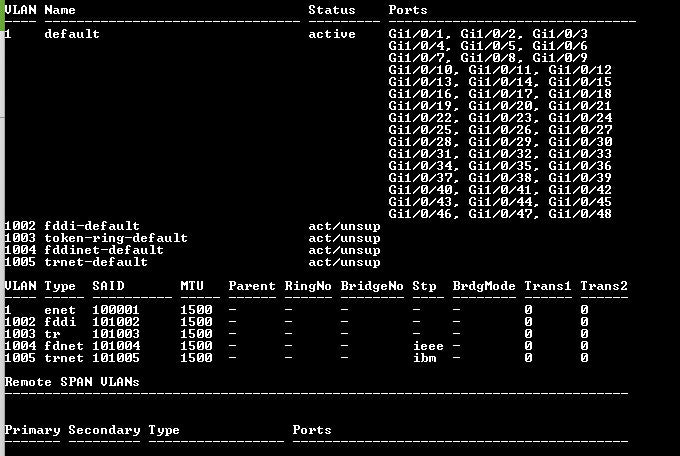Click the 'SAID' column header

[108, 286]
